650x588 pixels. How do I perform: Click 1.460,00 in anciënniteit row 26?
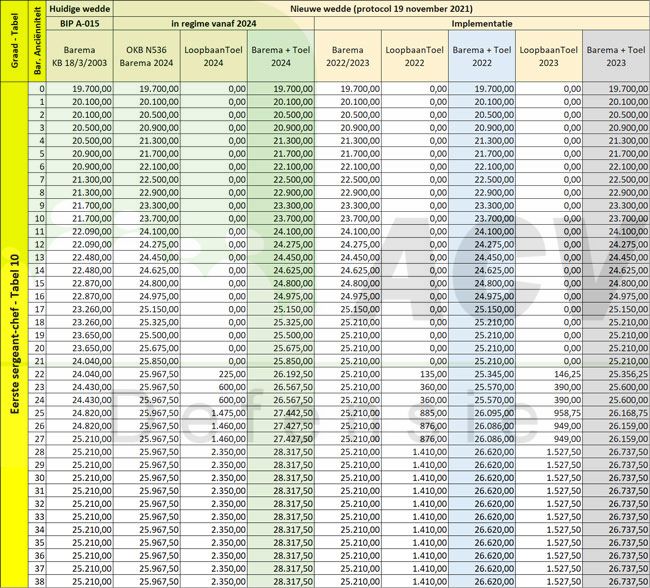coord(213,426)
